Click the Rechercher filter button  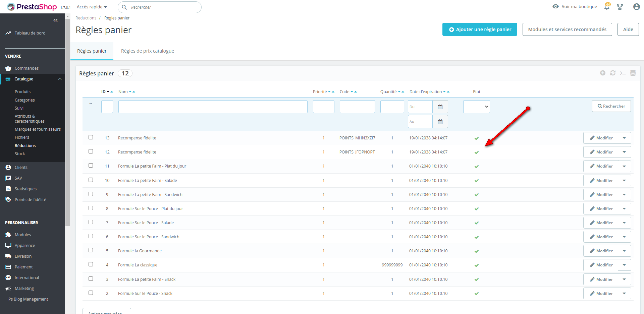(611, 106)
